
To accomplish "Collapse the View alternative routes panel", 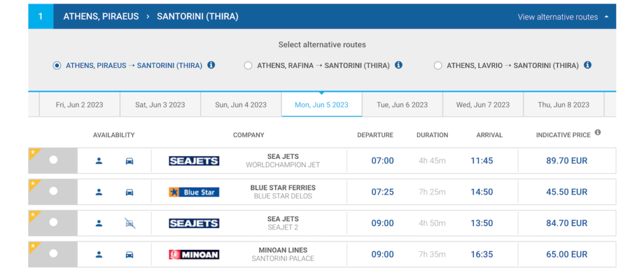I will tap(563, 17).
